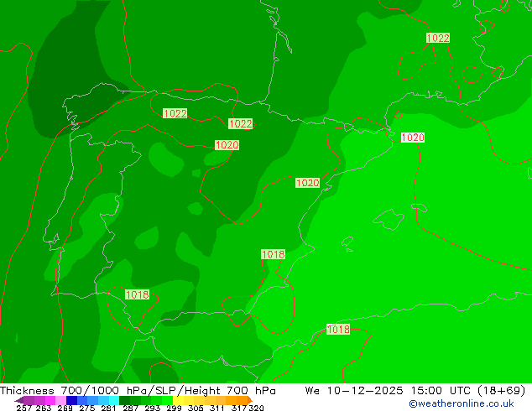Click the 1018 label on Algerian coast
The width and height of the screenshot is (532, 411).
pos(338,329)
